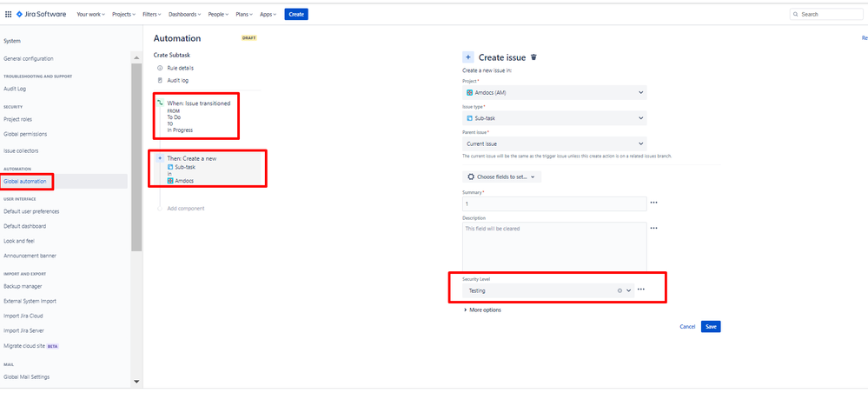Open the Project Amdocs (AM) dropdown

(x=554, y=92)
